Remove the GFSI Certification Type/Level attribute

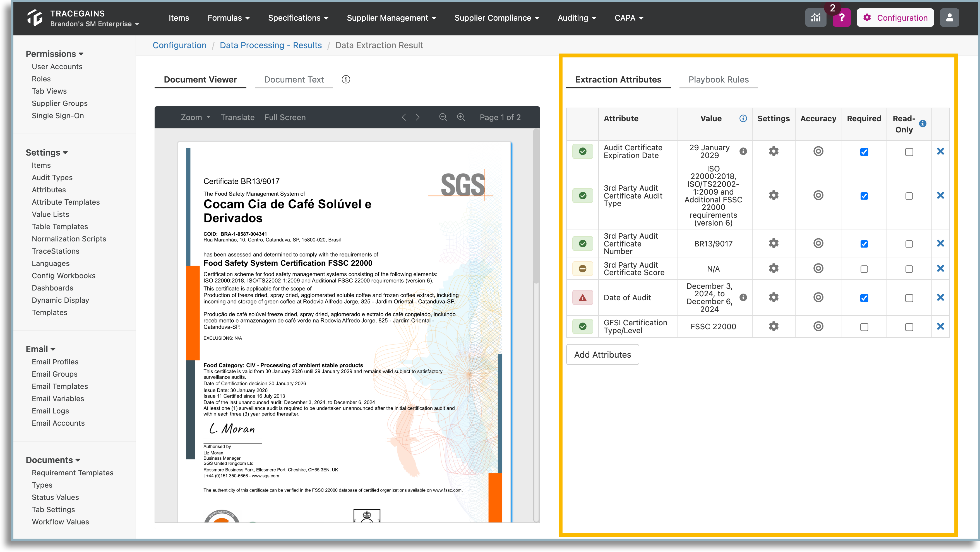[940, 326]
